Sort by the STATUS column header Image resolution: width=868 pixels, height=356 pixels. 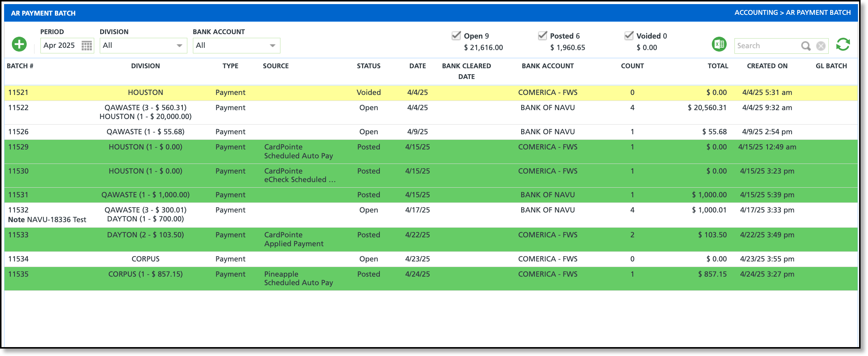coord(369,66)
